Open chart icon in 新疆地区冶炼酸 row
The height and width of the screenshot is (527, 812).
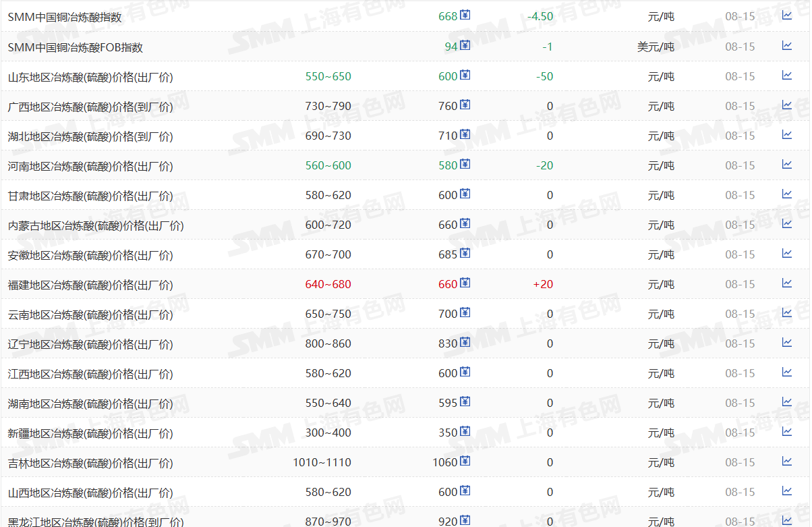(x=786, y=431)
